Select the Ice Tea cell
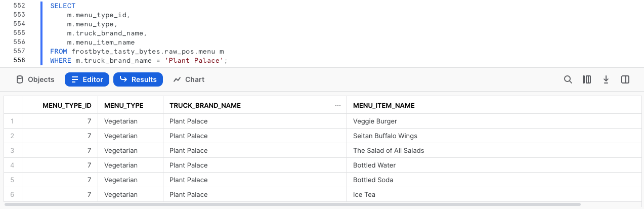This screenshot has width=644, height=209. pyautogui.click(x=364, y=195)
